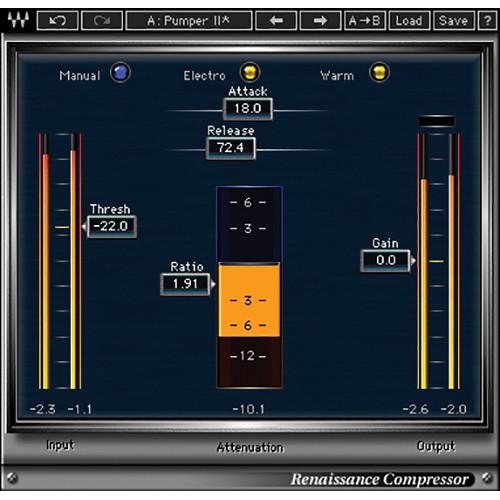Select the Attack value field 18.0
Viewport: 500px width, 500px height.
248,109
